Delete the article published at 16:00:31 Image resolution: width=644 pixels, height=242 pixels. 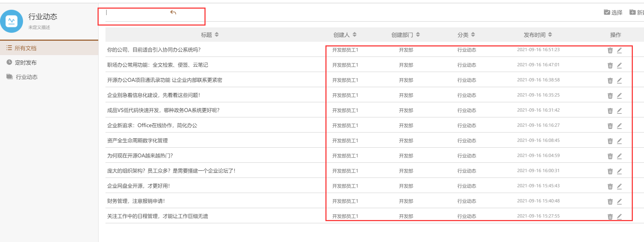point(610,171)
